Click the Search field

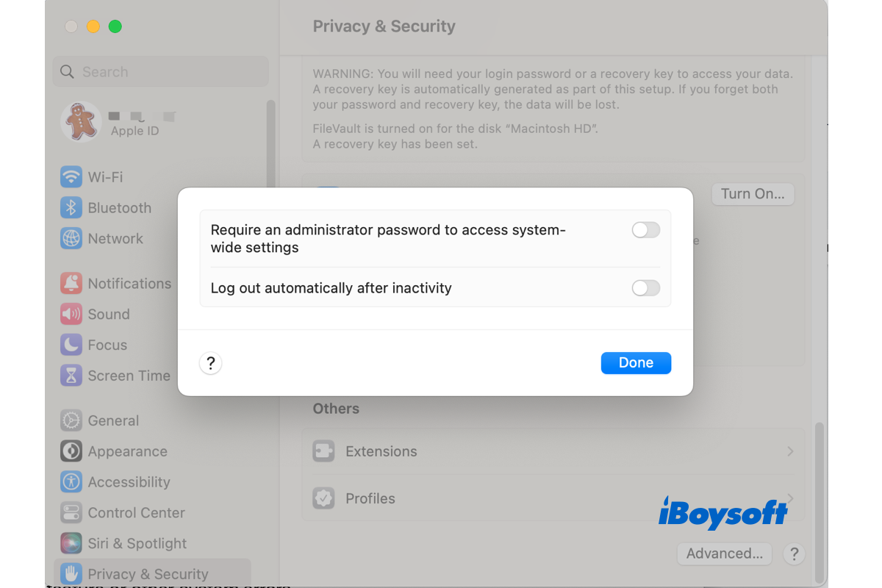point(160,72)
